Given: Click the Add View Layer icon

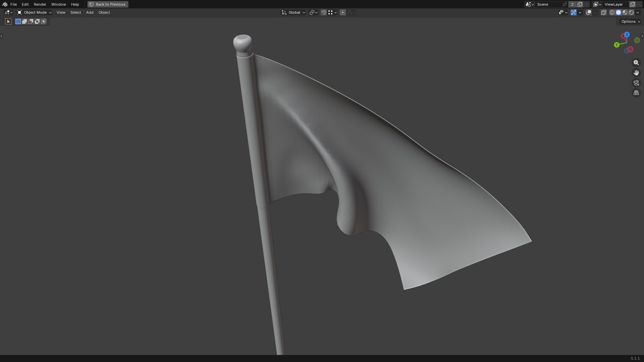Looking at the screenshot, I should (x=633, y=4).
